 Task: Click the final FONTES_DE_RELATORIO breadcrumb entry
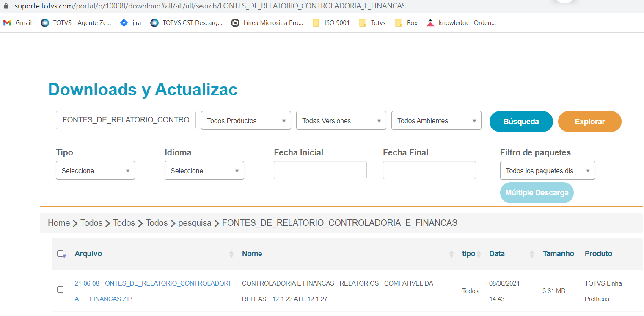click(x=340, y=223)
